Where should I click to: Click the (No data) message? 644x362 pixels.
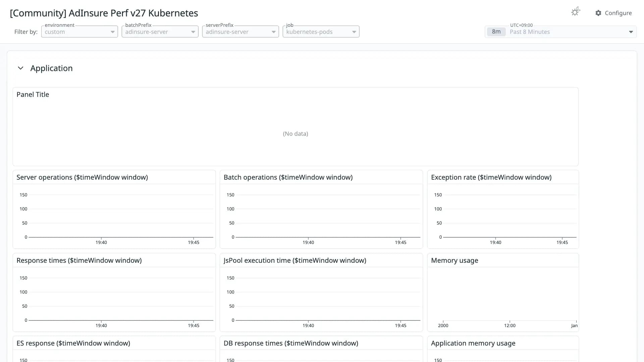[x=296, y=134]
